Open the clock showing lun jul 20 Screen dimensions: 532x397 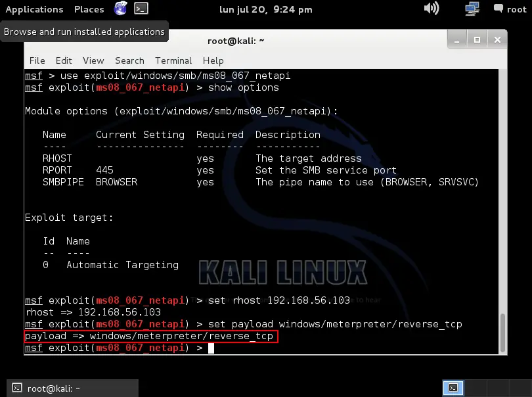pos(265,9)
